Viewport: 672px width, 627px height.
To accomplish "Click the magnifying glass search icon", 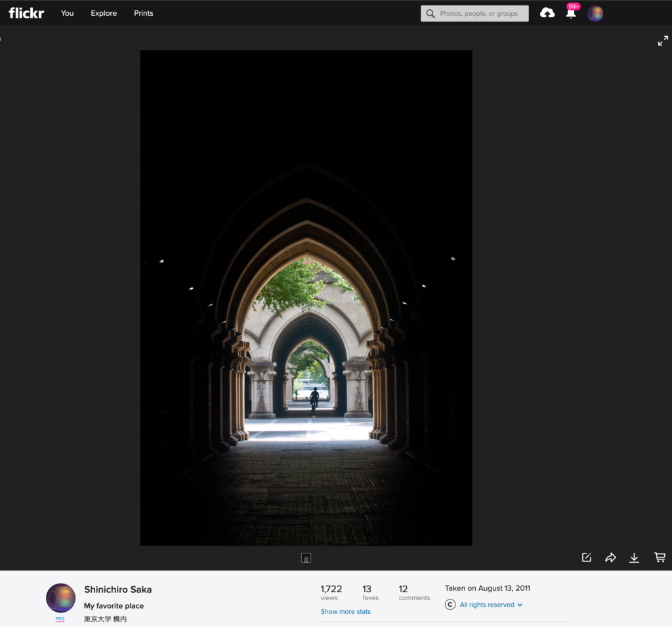I will click(430, 14).
